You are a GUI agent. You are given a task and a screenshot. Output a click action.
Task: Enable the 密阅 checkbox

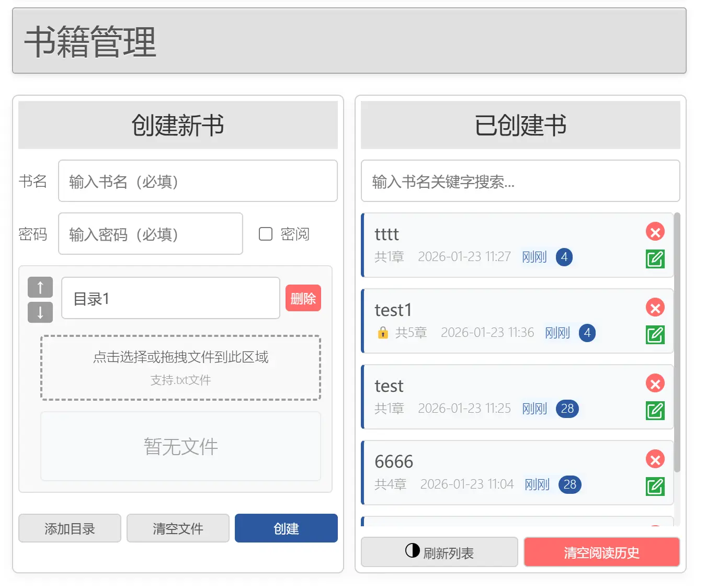pos(266,234)
